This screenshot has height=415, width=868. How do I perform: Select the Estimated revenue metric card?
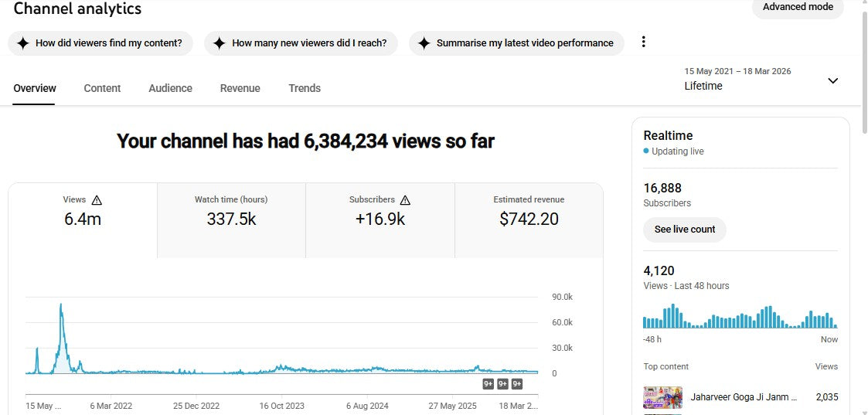[529, 219]
